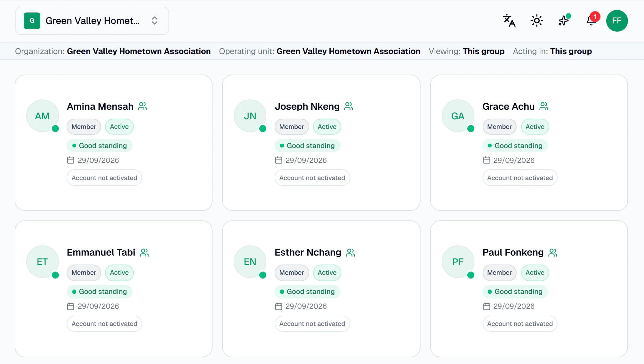
Task: Click Member badge on Joseph Nkeng card
Action: (292, 127)
